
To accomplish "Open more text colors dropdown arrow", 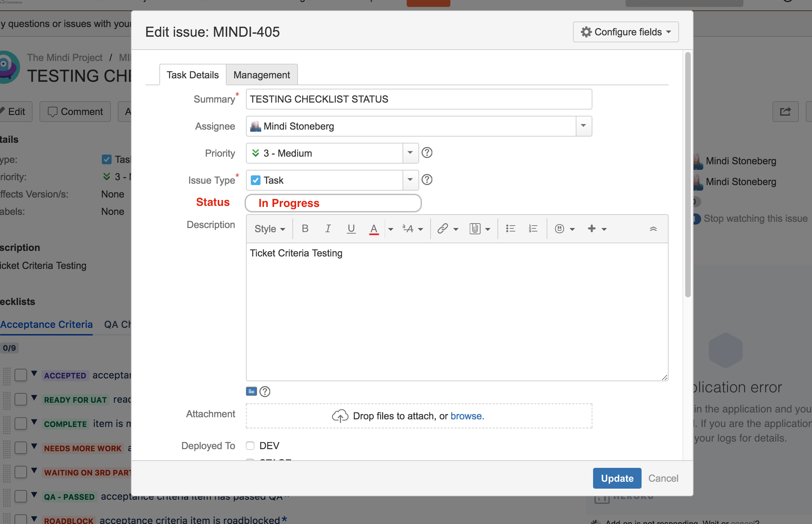I will pyautogui.click(x=390, y=229).
